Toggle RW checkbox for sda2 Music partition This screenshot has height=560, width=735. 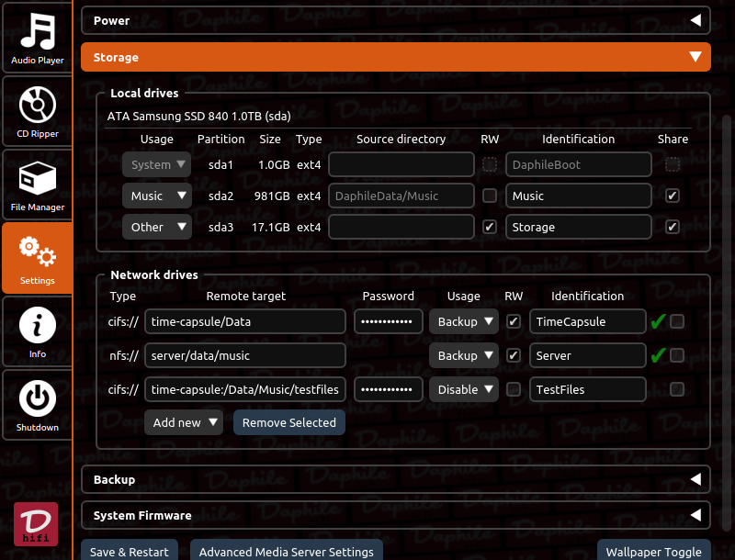[x=490, y=196]
